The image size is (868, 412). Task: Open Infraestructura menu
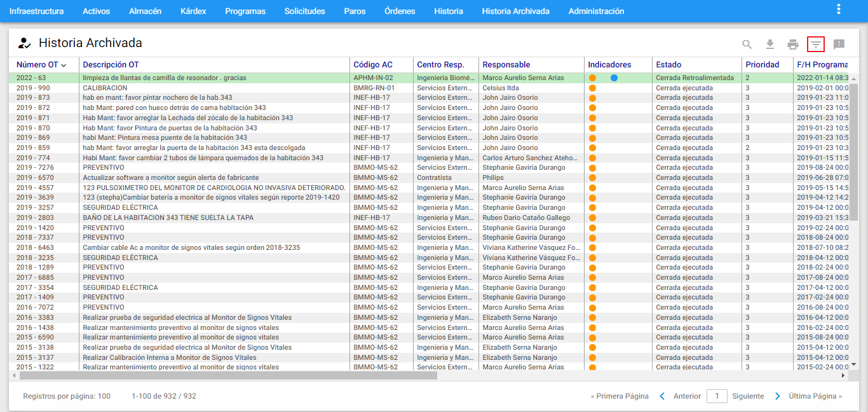[36, 11]
